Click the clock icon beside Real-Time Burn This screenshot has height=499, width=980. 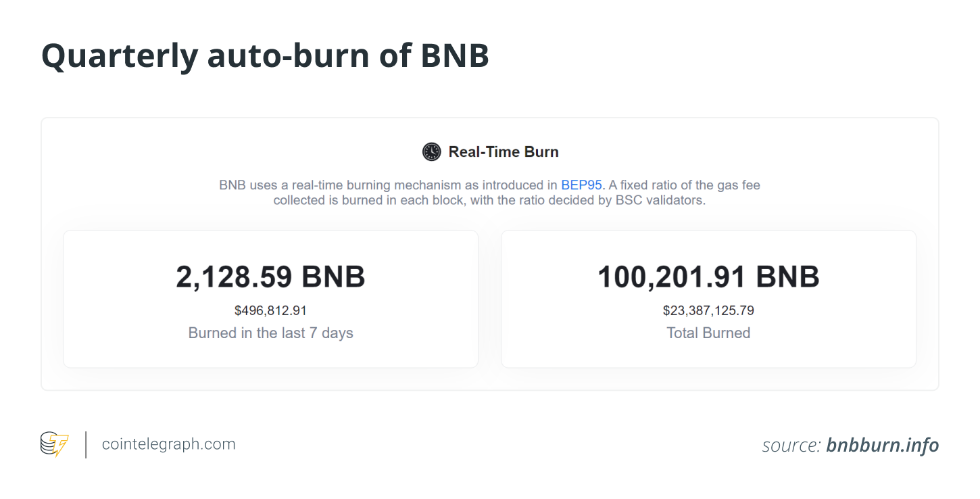(x=431, y=151)
